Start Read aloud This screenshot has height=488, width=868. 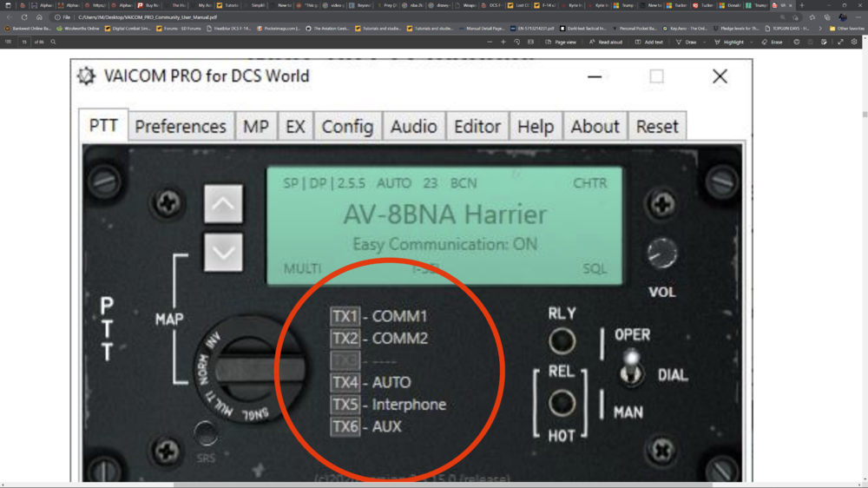[606, 42]
